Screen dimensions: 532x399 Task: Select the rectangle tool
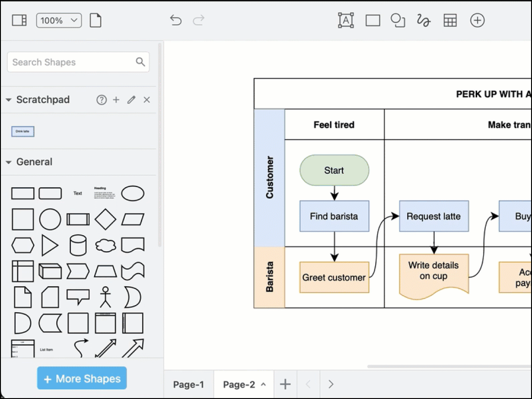(x=372, y=21)
